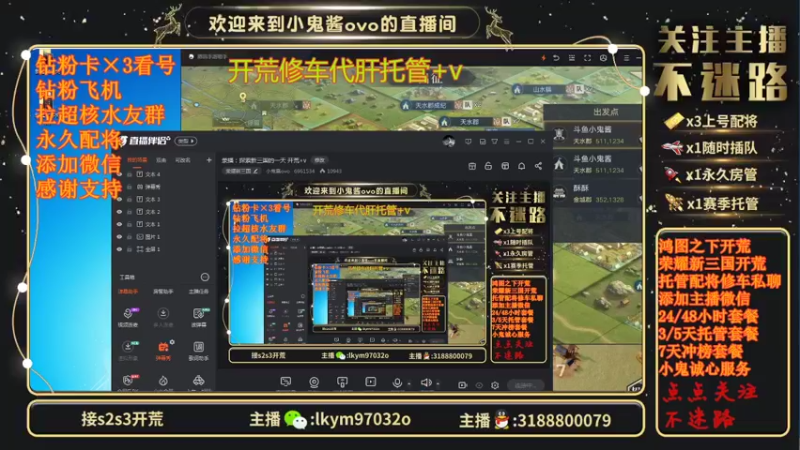Click the bell notification icon in 直播伴侣

(521, 166)
